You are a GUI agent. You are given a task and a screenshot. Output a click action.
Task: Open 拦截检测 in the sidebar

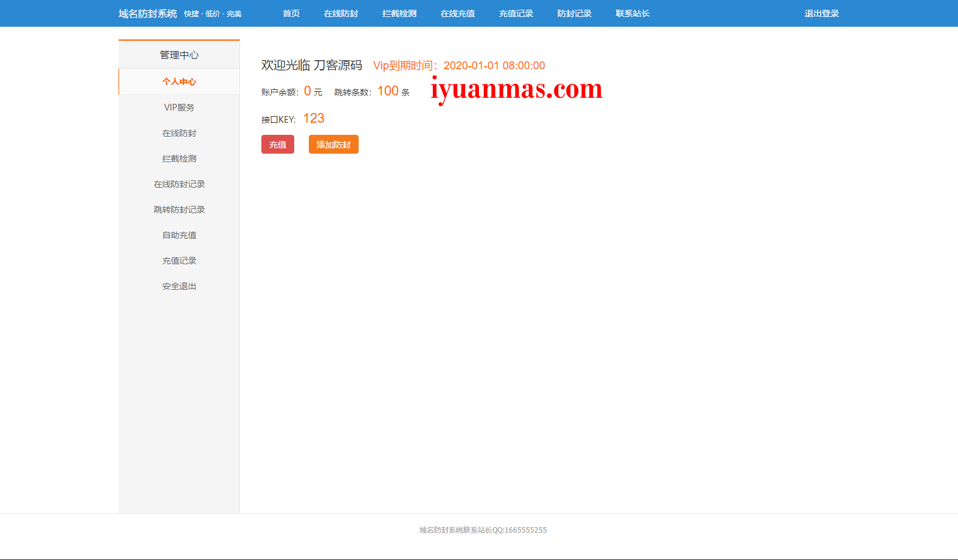click(x=179, y=159)
